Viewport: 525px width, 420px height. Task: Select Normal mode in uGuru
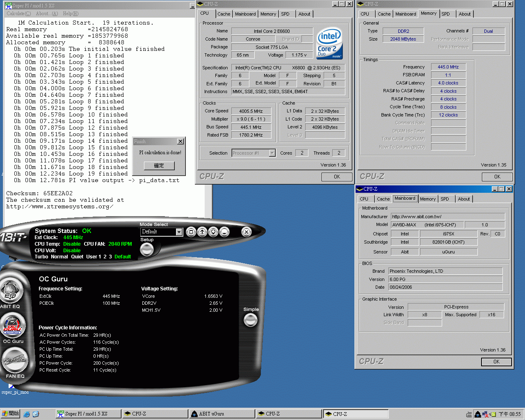coord(59,257)
